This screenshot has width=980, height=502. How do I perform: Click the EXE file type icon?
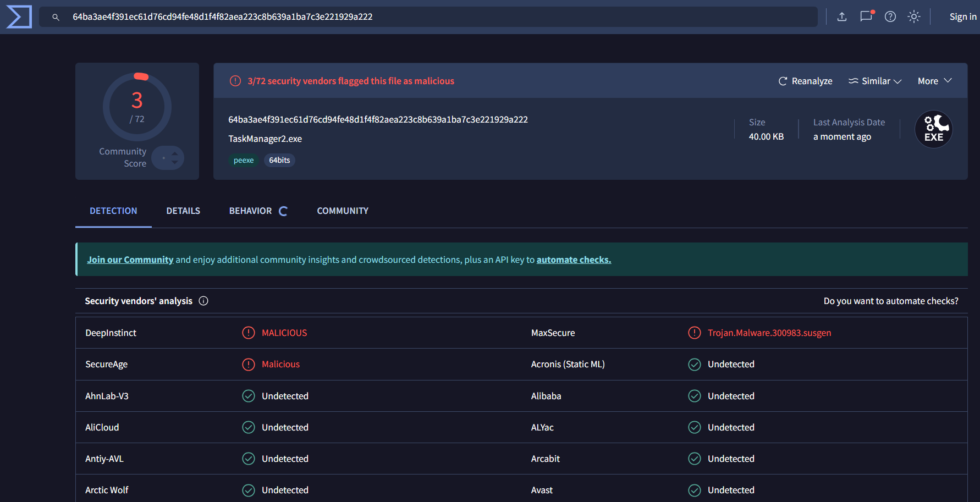(x=934, y=130)
